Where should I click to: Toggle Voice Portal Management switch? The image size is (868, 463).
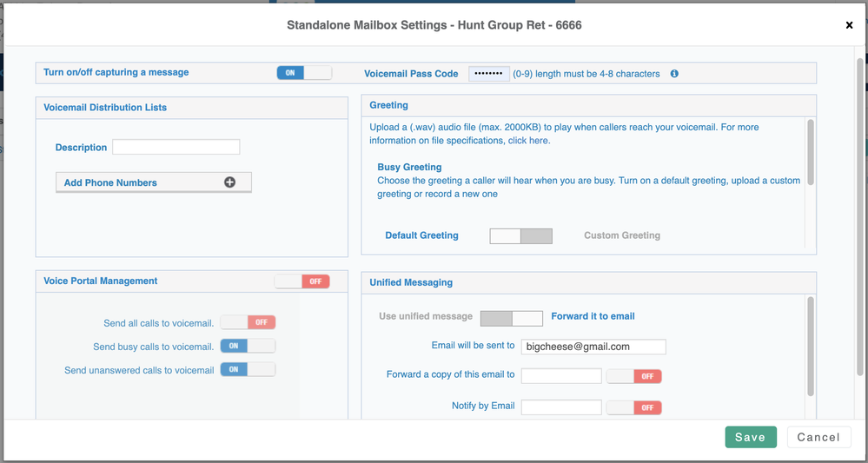[301, 281]
